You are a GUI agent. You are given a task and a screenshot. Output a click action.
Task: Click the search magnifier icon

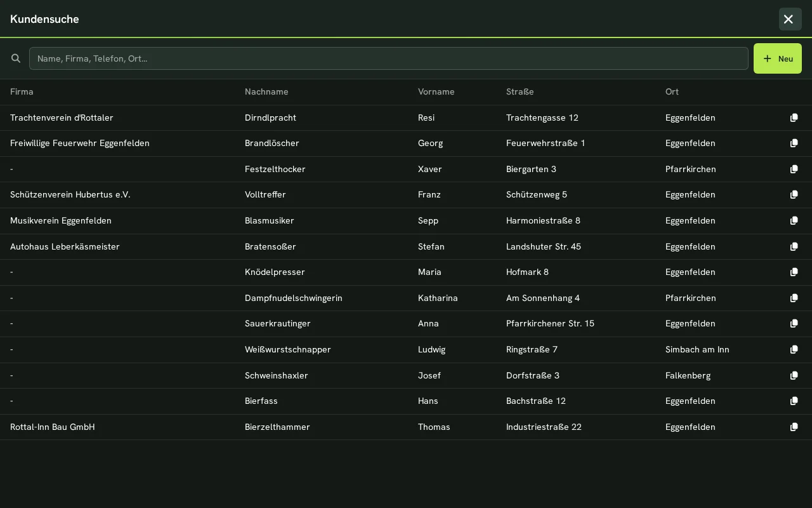16,58
